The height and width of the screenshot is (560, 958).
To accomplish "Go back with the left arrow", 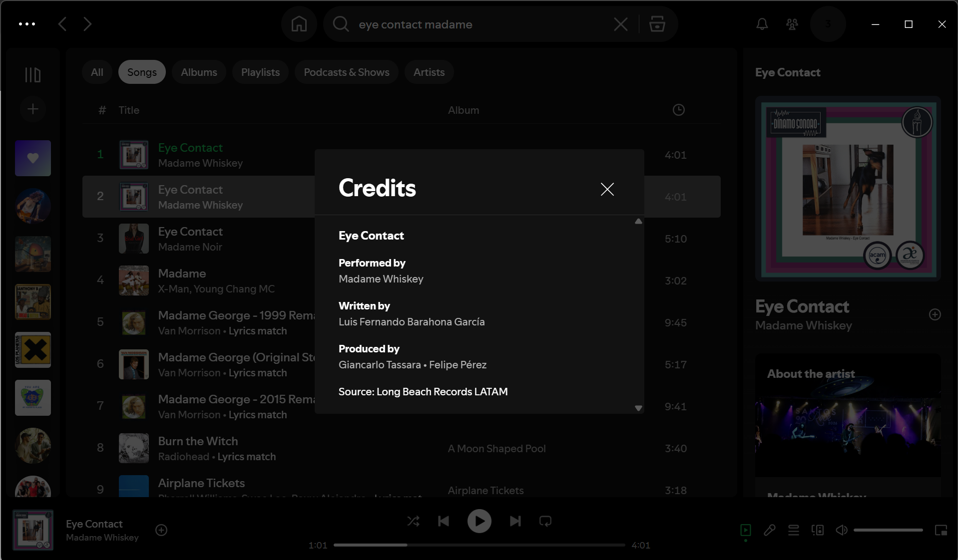I will click(62, 24).
